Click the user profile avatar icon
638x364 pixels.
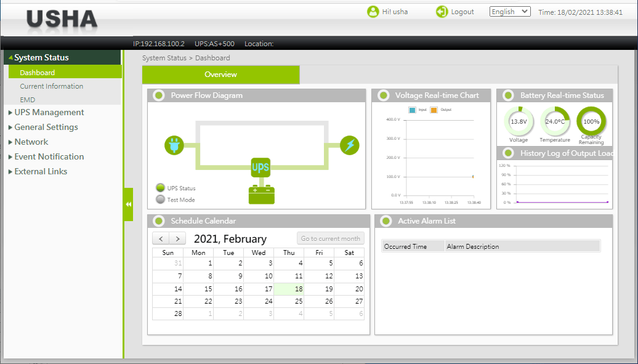coord(373,12)
